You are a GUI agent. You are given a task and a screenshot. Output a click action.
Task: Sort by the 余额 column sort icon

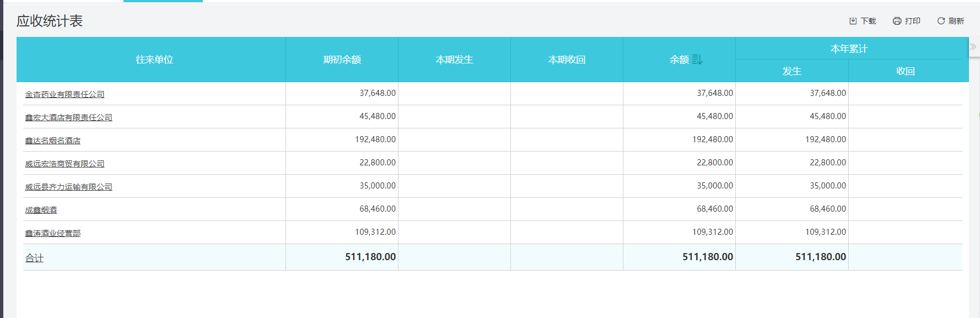[697, 60]
